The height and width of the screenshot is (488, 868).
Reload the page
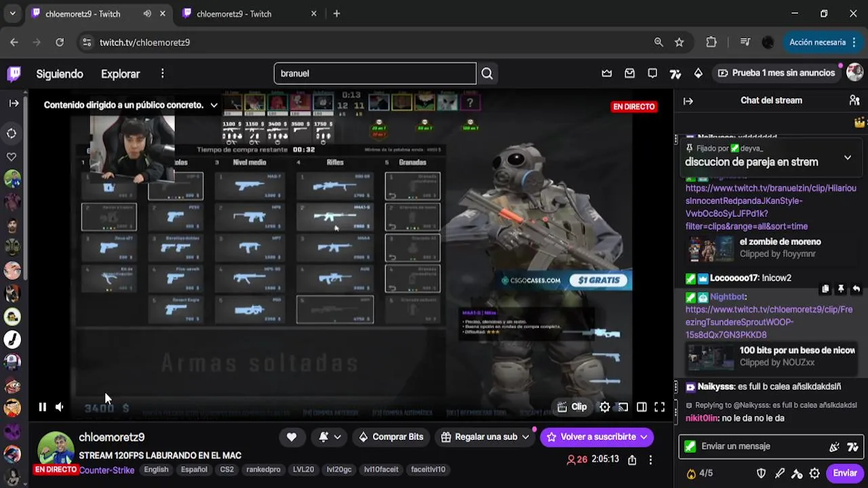coord(60,42)
